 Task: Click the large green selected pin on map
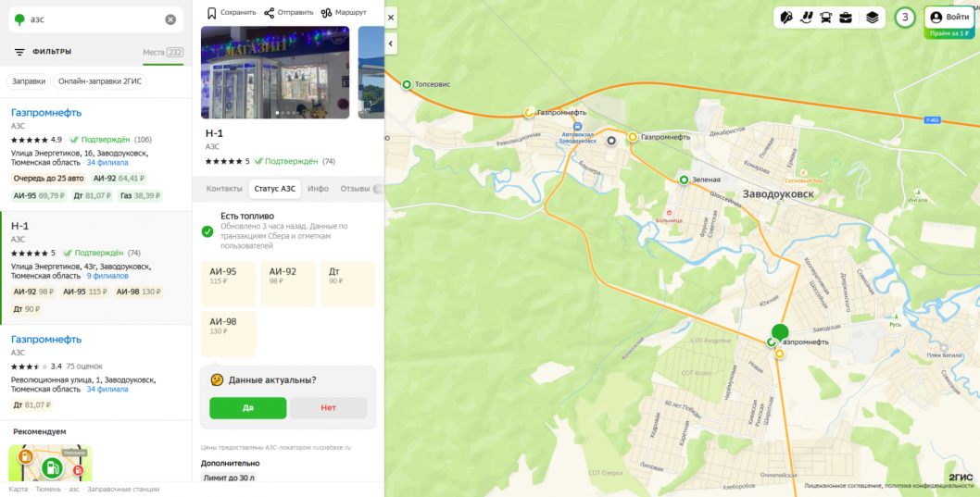pyautogui.click(x=779, y=332)
